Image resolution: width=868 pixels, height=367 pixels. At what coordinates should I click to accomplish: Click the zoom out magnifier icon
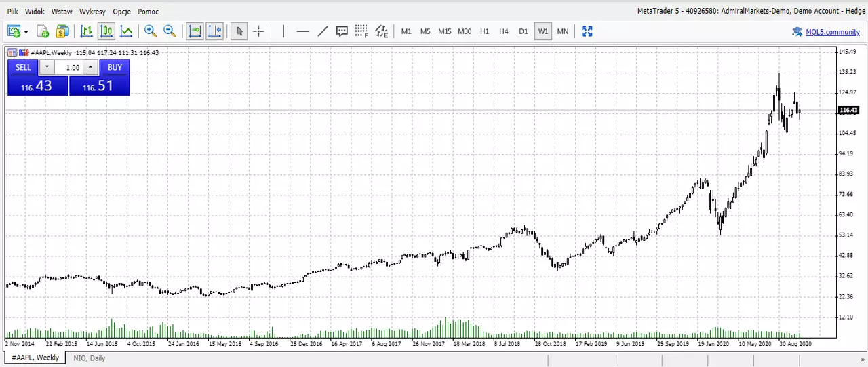tap(170, 31)
